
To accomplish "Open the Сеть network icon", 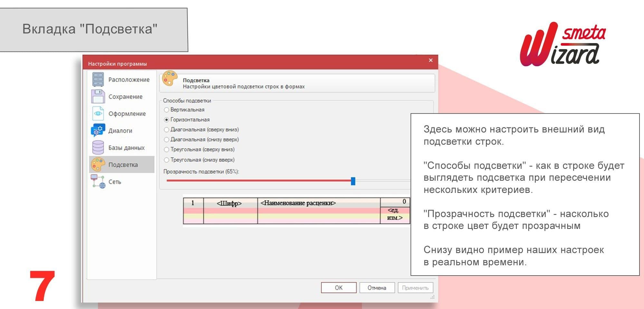I will 98,182.
